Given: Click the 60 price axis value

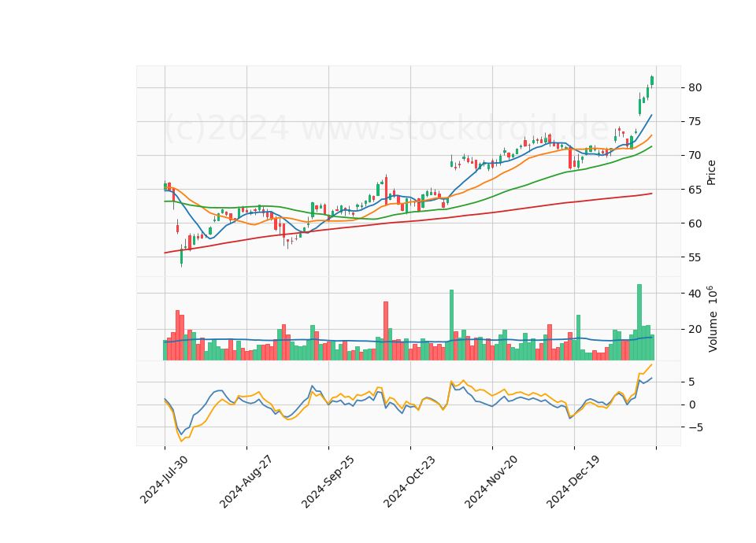Looking at the screenshot, I should [695, 223].
